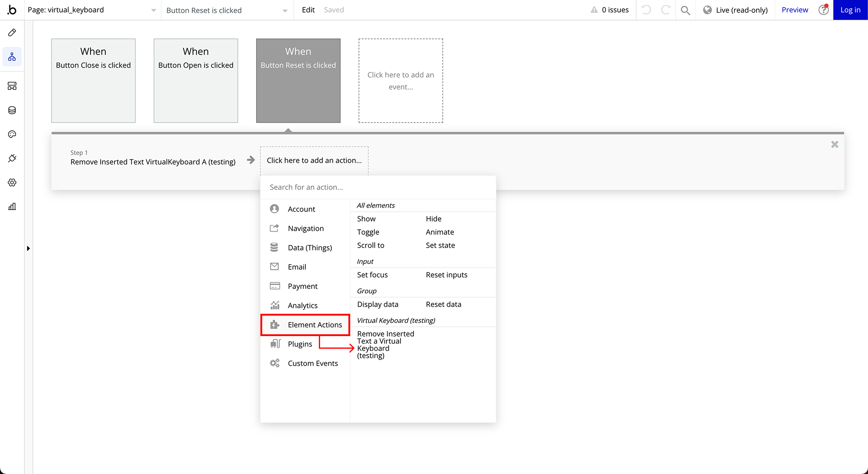Choose the Custom Events category

pyautogui.click(x=312, y=363)
